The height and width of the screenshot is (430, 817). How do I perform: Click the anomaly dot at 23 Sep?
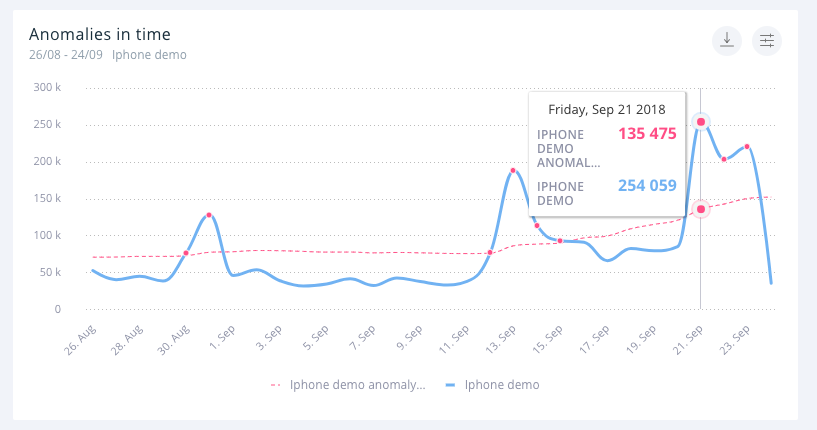point(747,147)
